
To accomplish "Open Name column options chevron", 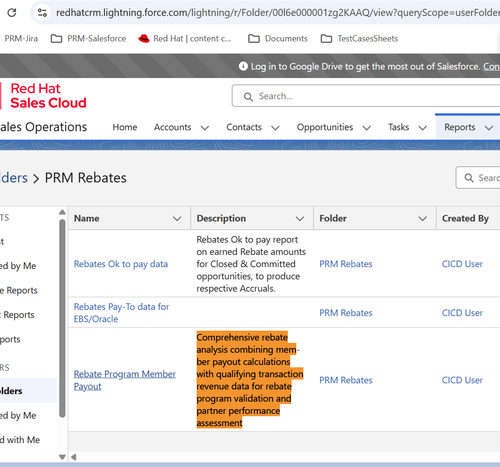I will point(177,219).
